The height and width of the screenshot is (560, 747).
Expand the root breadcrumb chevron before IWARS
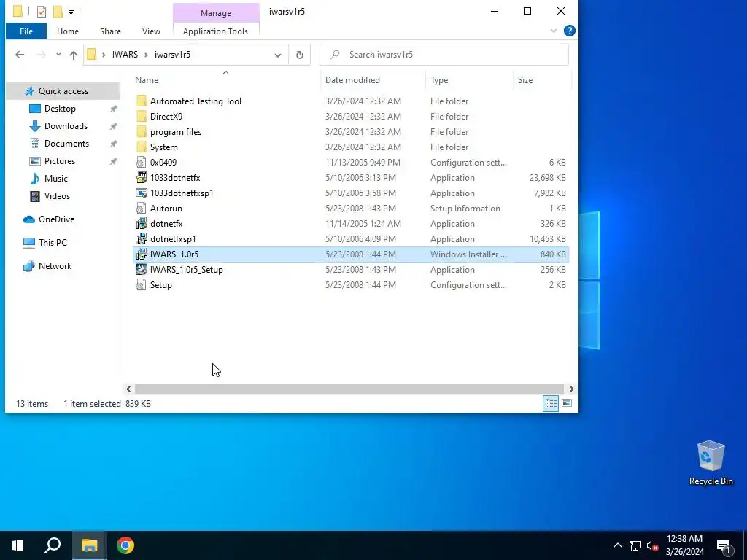104,55
